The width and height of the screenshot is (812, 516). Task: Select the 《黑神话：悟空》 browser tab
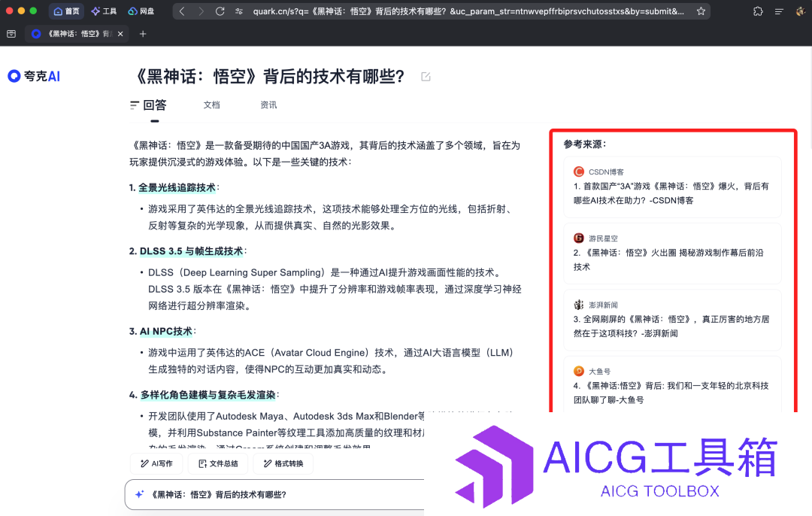point(77,34)
